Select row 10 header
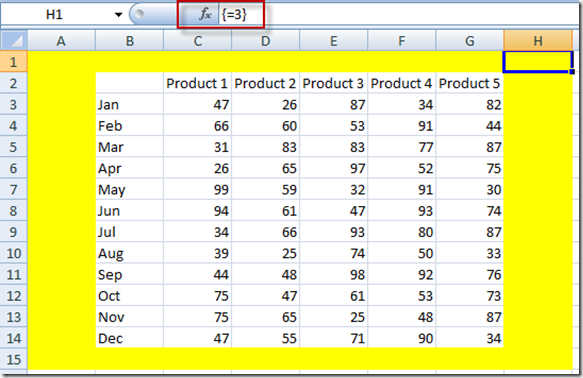The height and width of the screenshot is (378, 583). coord(14,253)
